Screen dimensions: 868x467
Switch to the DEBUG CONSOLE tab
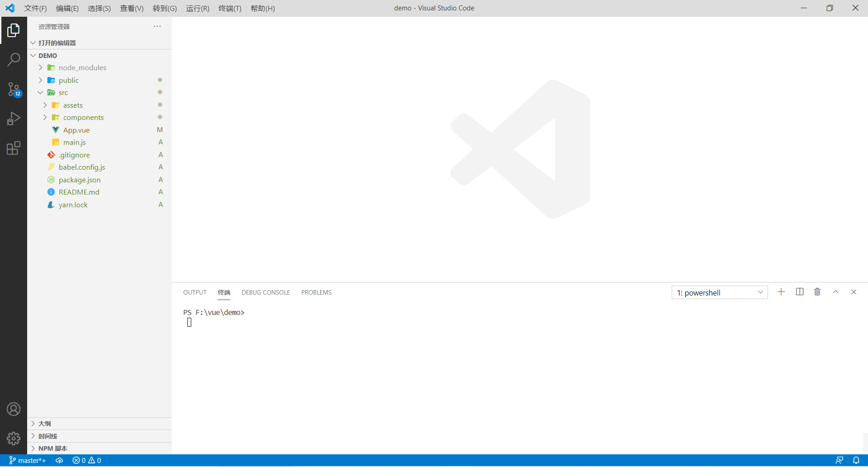(x=266, y=292)
